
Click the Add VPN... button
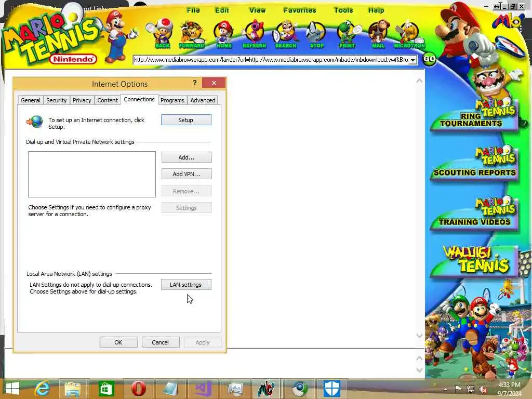187,174
